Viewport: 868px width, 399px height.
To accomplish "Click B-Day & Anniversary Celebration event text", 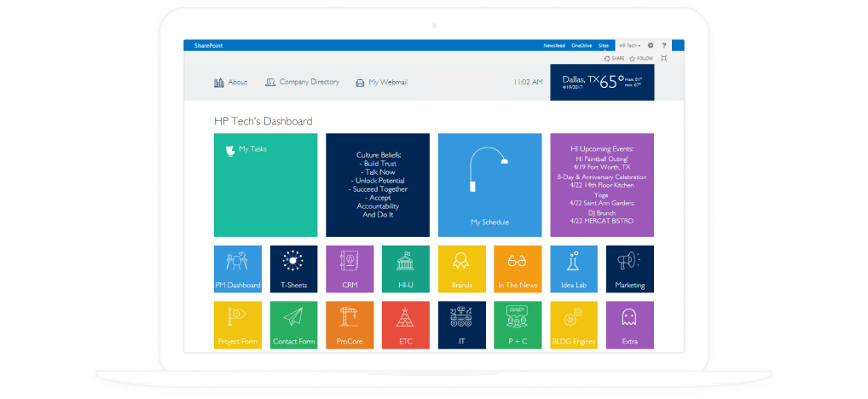I will [x=602, y=177].
